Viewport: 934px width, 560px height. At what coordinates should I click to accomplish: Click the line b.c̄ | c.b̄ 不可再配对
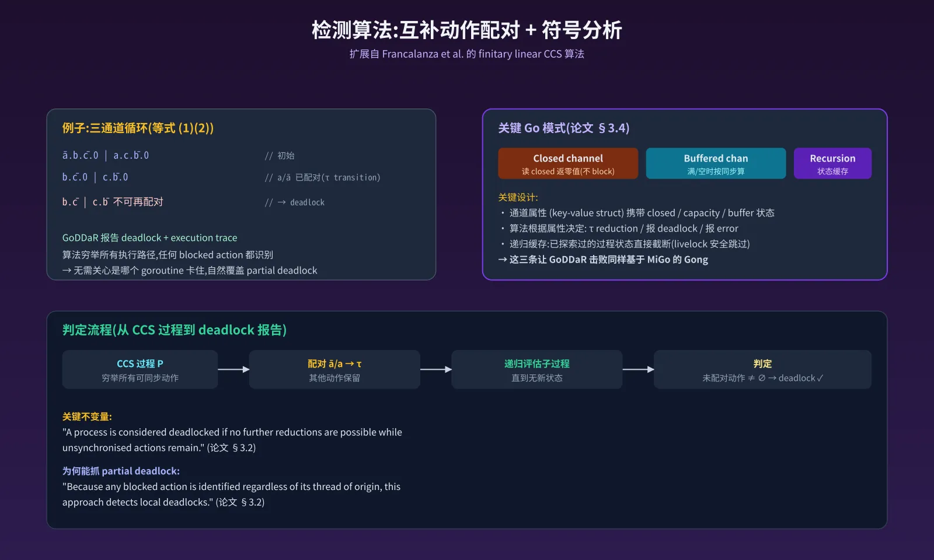(113, 202)
